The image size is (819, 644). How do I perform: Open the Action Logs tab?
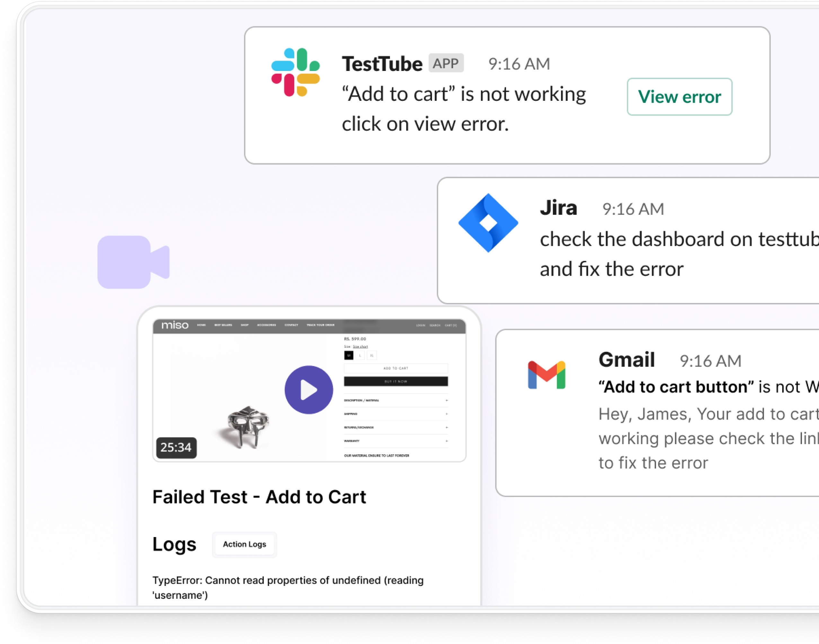pyautogui.click(x=244, y=544)
